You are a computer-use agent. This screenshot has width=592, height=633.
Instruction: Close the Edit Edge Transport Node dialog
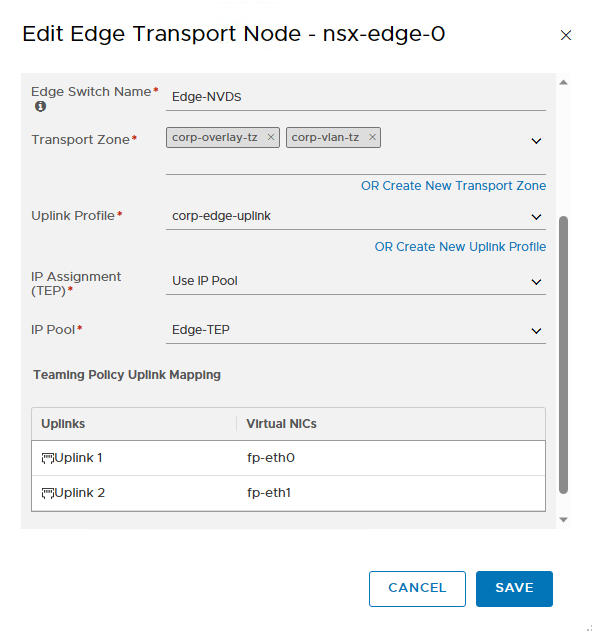566,35
